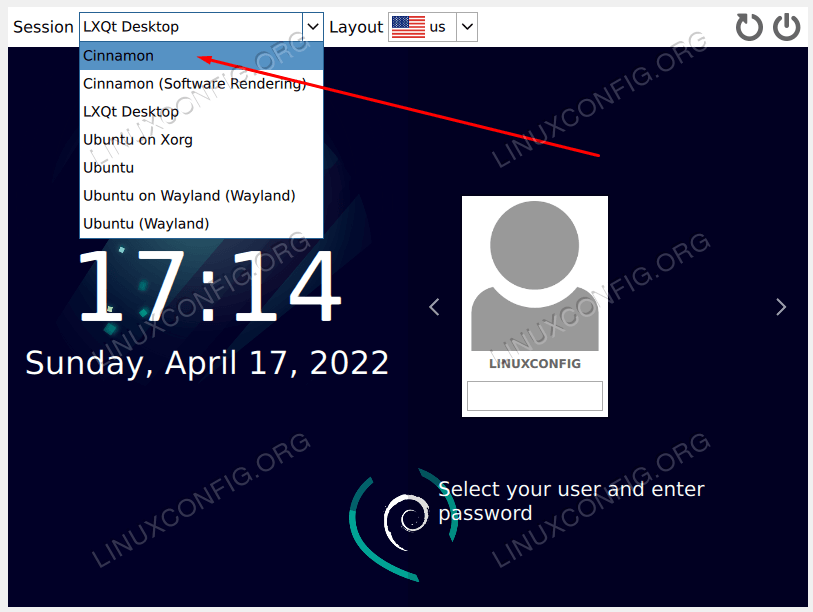Select the US flag layout icon

408,27
